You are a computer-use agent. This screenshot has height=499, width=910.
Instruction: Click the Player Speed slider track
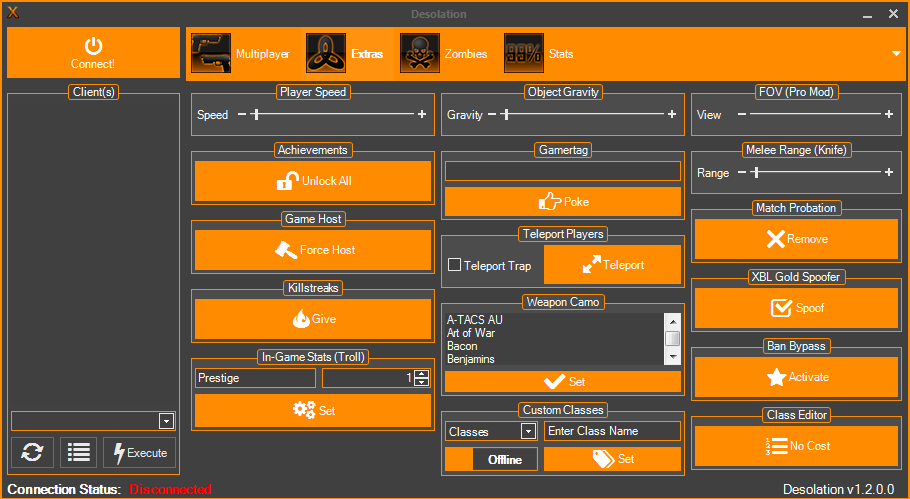330,115
